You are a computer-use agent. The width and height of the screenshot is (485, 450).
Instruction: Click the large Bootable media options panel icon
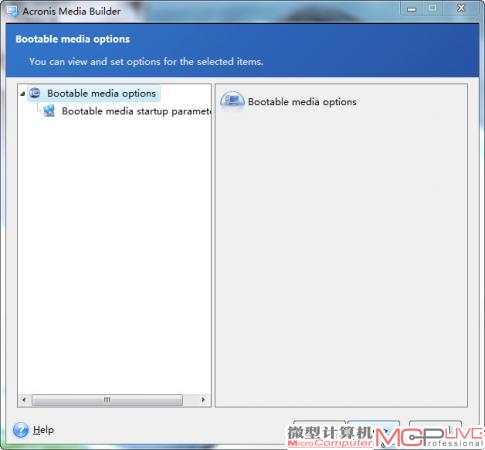(232, 101)
